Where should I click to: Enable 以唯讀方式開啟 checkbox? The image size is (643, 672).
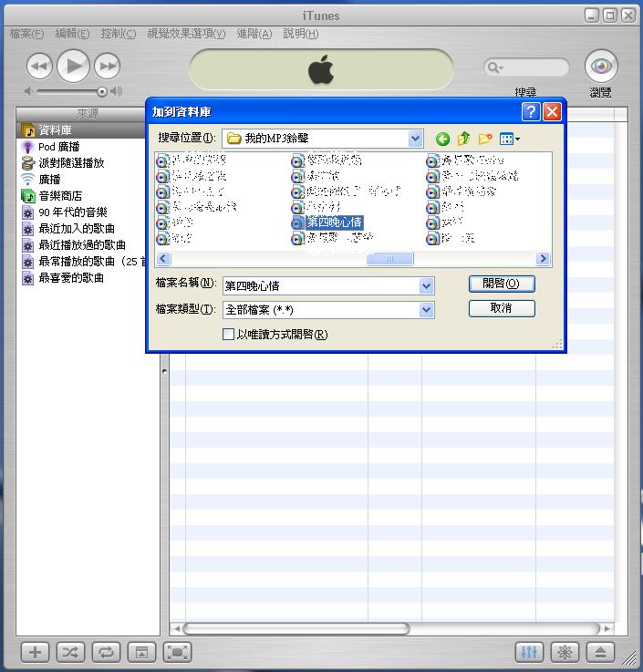click(229, 335)
